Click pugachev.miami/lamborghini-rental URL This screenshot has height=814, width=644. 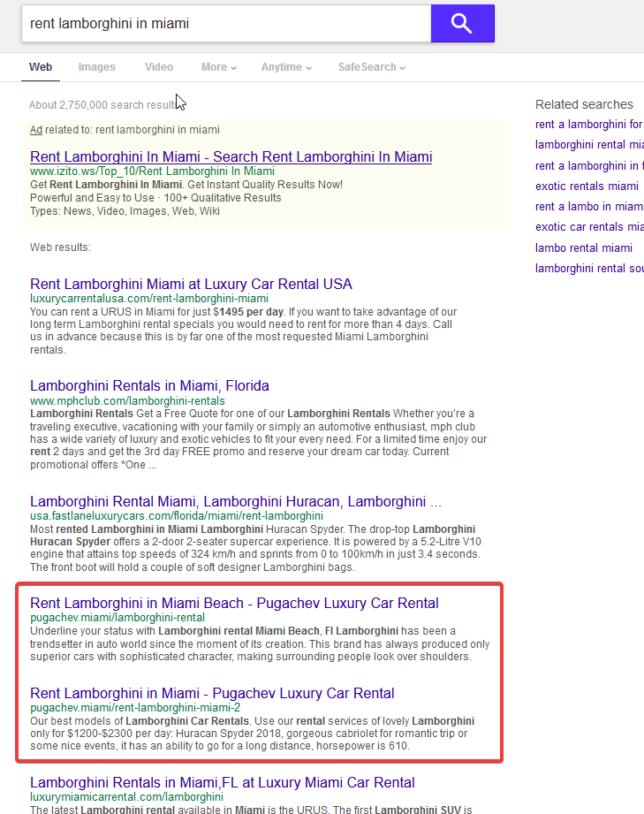click(x=117, y=618)
